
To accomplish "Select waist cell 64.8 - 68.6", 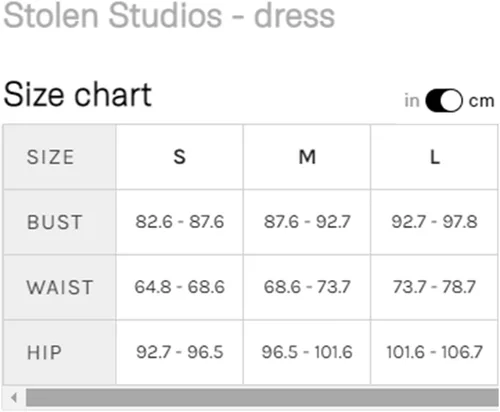I will pos(179,287).
